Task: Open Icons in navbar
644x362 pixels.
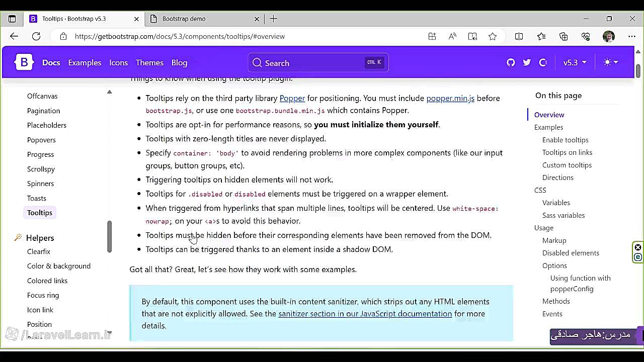Action: click(x=118, y=62)
